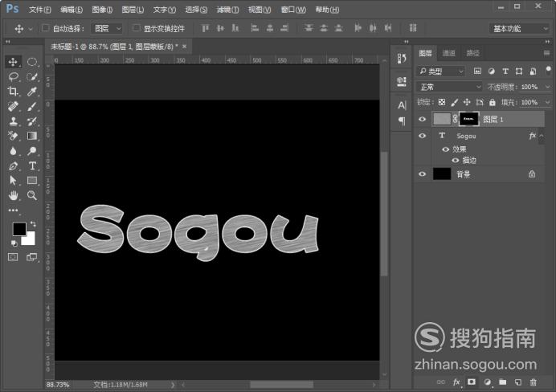
Task: Create new fill or adjustment layer
Action: [487, 382]
